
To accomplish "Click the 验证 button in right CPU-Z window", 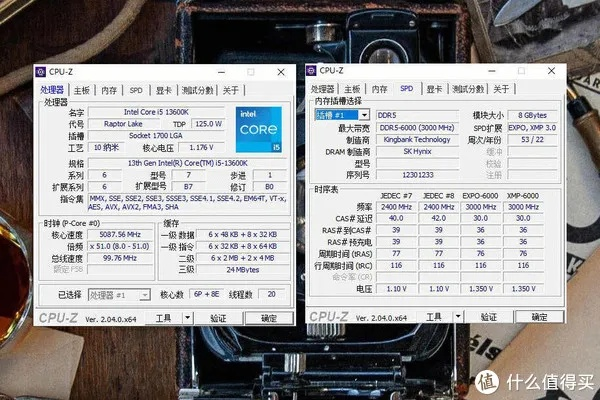I will click(489, 317).
